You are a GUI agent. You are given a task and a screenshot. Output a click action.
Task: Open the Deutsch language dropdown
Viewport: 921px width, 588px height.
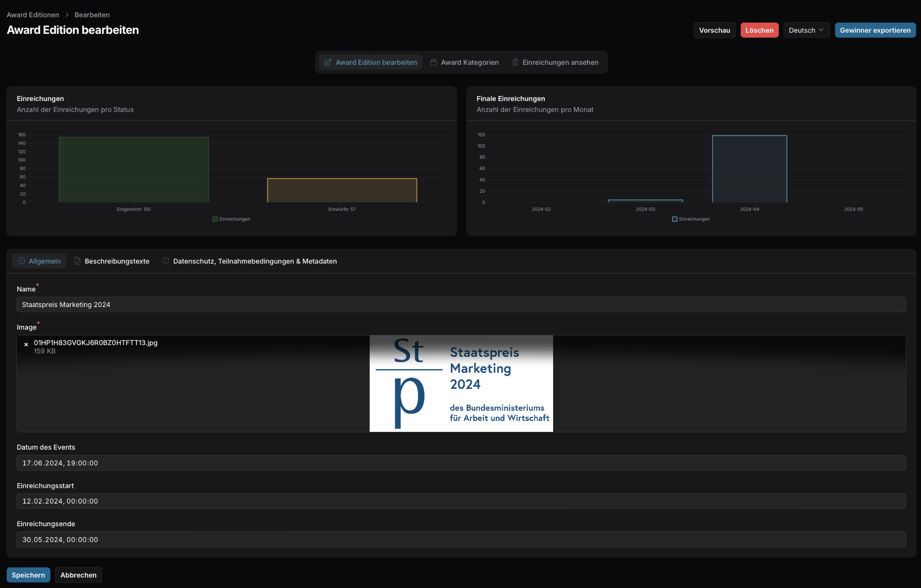point(802,30)
